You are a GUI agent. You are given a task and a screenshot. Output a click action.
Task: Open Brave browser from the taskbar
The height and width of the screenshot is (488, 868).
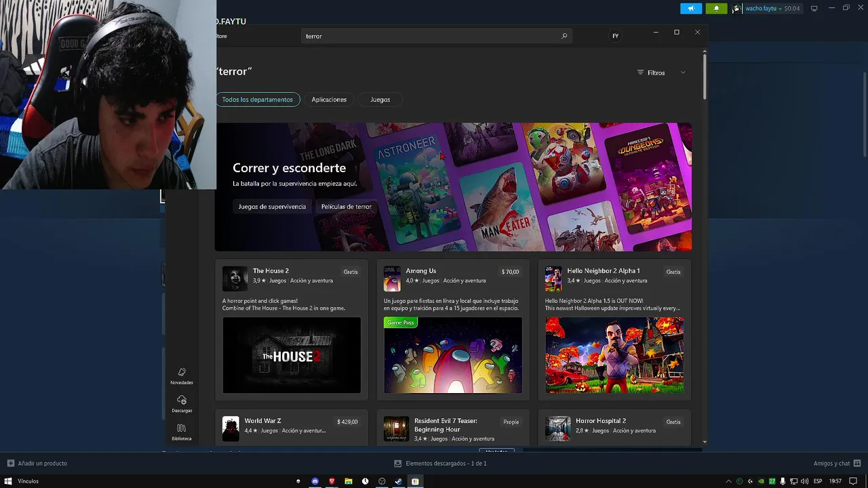tap(332, 481)
